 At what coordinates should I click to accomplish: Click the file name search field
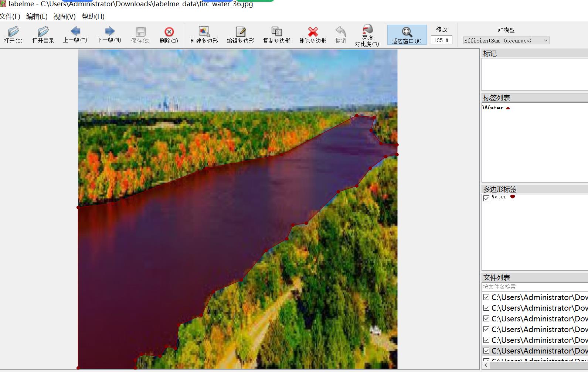(x=534, y=287)
